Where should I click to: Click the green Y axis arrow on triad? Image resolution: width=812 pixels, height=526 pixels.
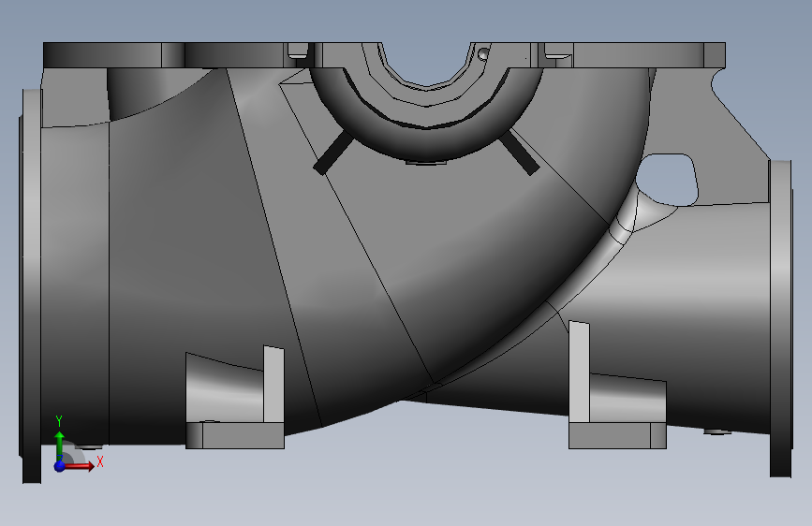tap(60, 445)
